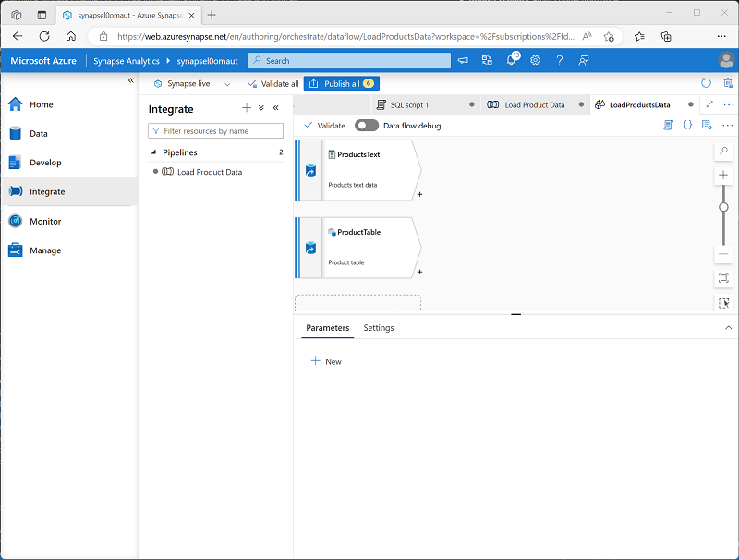739x560 pixels.
Task: Toggle Data flow debug switch
Action: point(367,126)
